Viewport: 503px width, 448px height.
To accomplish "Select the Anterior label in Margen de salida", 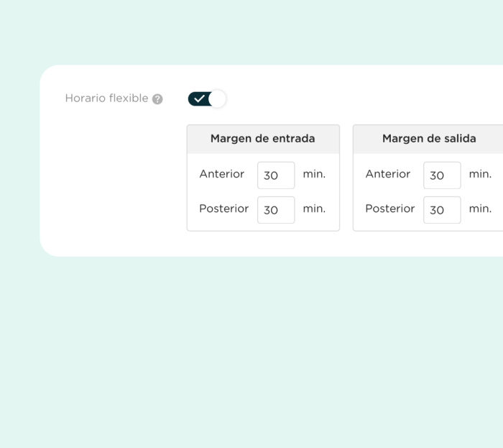I will 388,174.
